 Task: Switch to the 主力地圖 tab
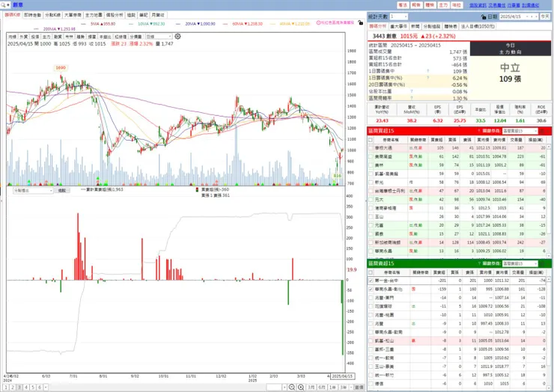pos(94,15)
